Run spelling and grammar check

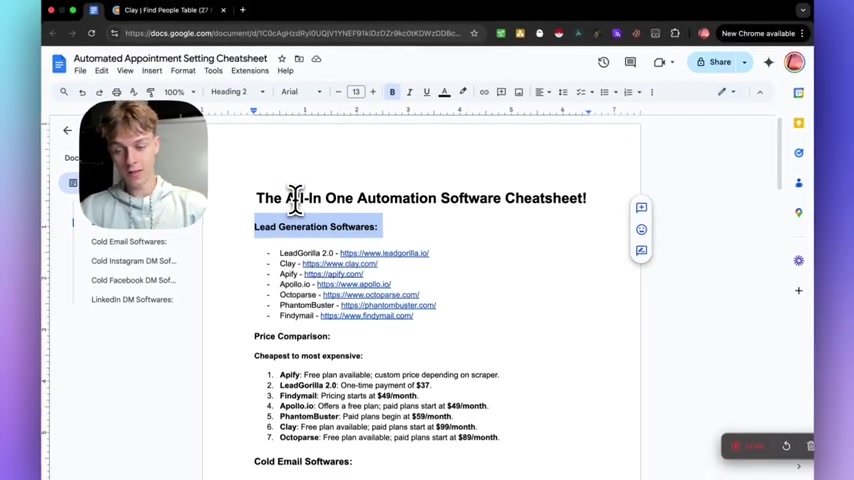click(133, 92)
